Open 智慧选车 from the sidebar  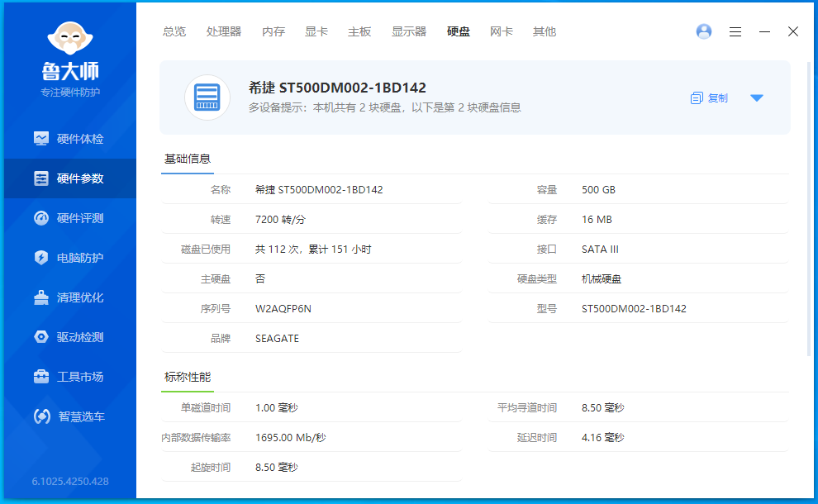pos(70,416)
